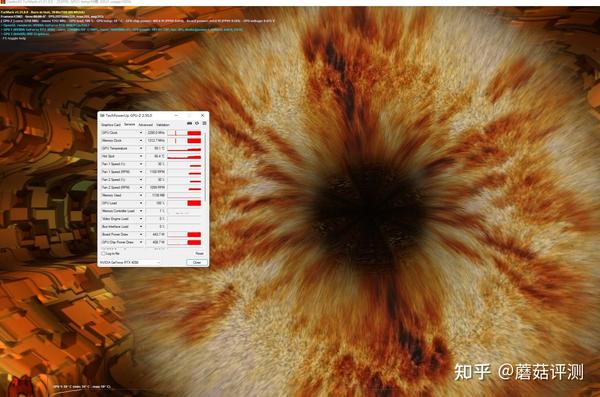
Task: Click the GPU-Z refresh icon
Action: coord(197,123)
